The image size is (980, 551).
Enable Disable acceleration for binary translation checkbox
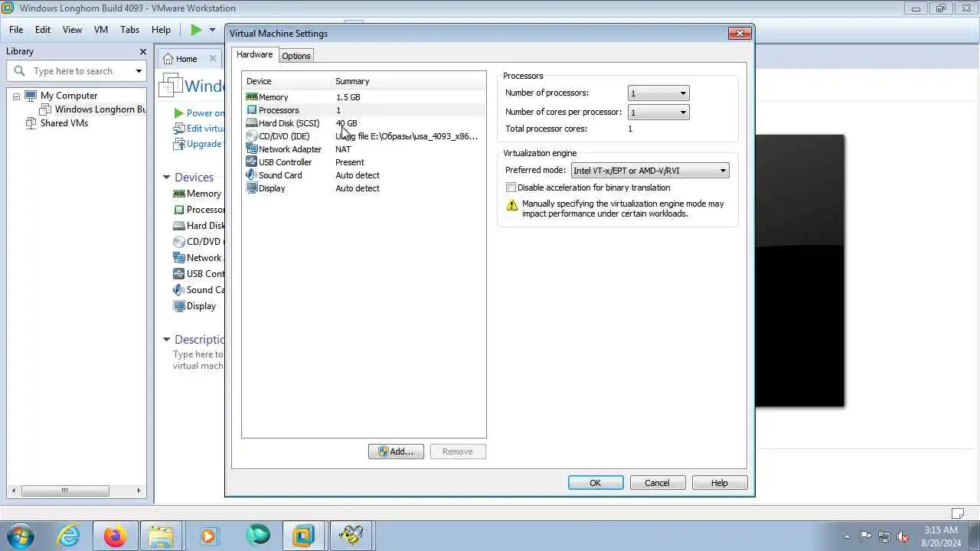[x=511, y=187]
